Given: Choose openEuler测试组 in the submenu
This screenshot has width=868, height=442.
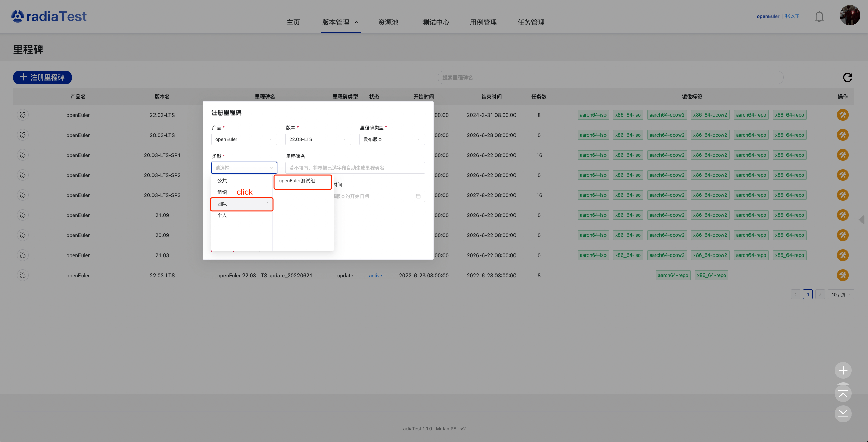Looking at the screenshot, I should (x=302, y=181).
